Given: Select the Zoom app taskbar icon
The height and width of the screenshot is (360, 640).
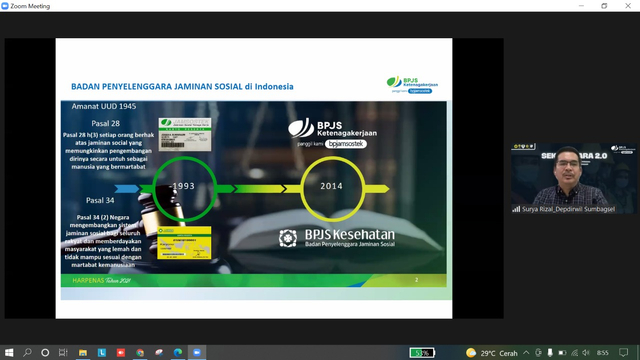Looking at the screenshot, I should coord(197,353).
